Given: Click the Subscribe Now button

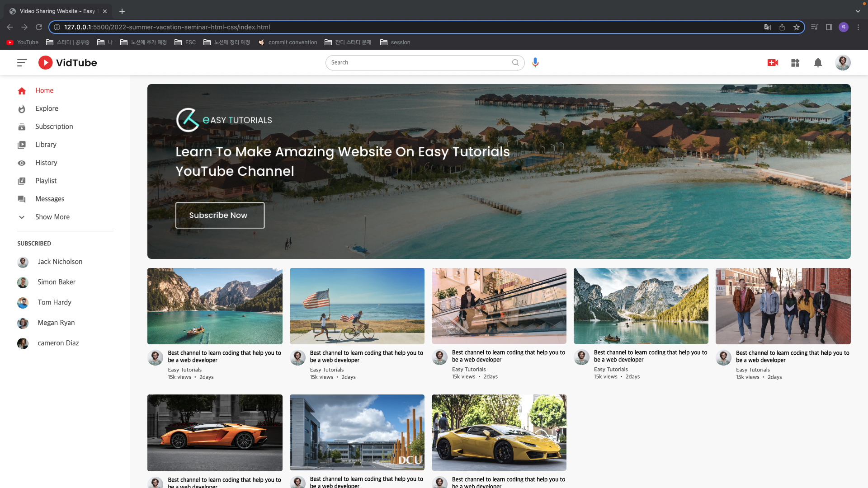Looking at the screenshot, I should pos(220,216).
